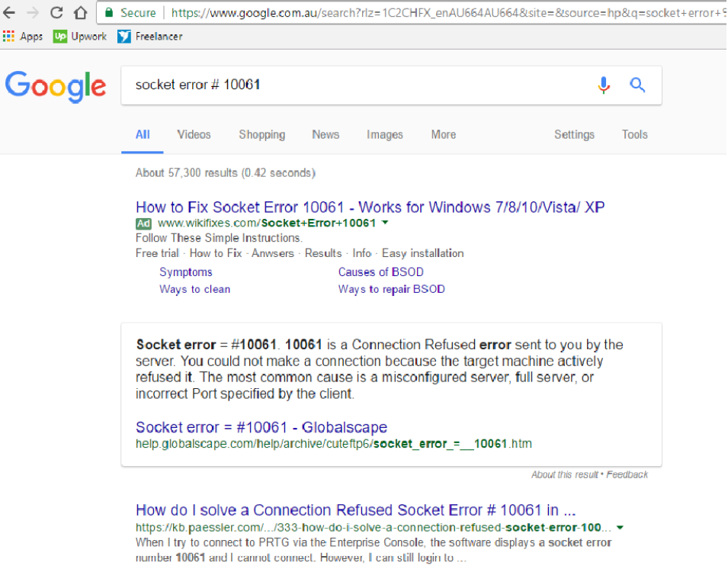Click the featured snippet paragraph text
The height and width of the screenshot is (569, 728).
click(x=380, y=369)
